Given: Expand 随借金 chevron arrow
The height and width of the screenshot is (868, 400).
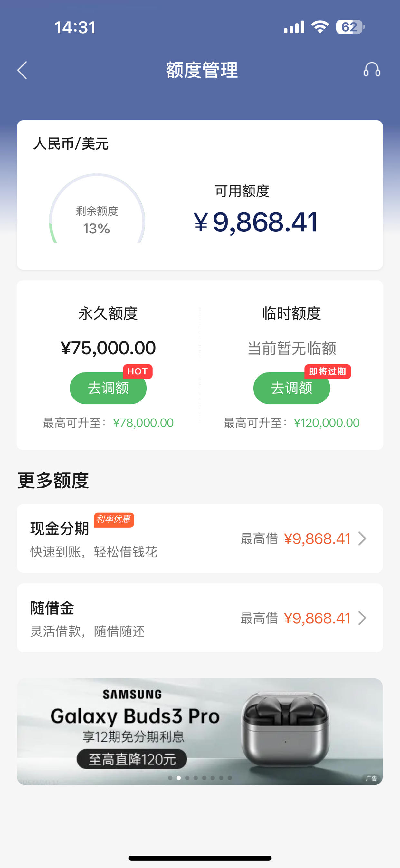Looking at the screenshot, I should pyautogui.click(x=362, y=618).
